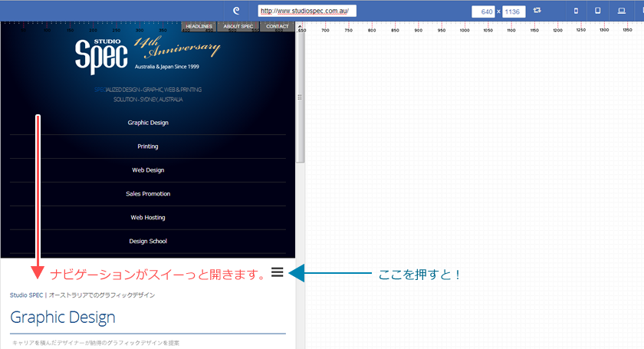Switch to smartphone device preview

point(576,12)
